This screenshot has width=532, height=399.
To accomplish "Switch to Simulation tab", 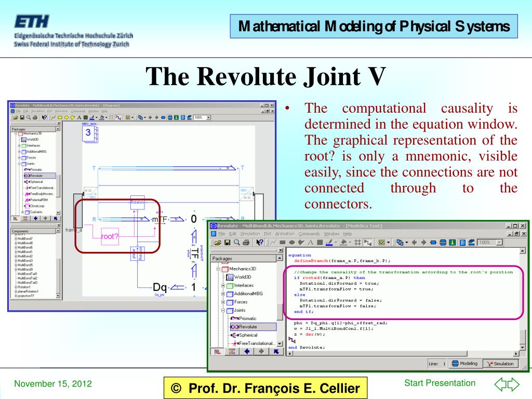I will click(500, 363).
